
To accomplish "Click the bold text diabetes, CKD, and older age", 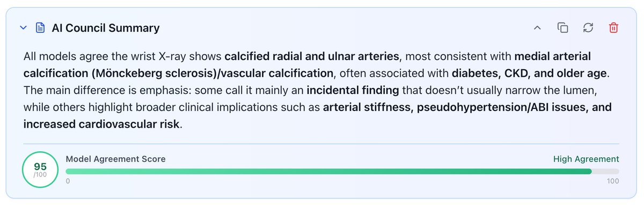I will [x=529, y=73].
